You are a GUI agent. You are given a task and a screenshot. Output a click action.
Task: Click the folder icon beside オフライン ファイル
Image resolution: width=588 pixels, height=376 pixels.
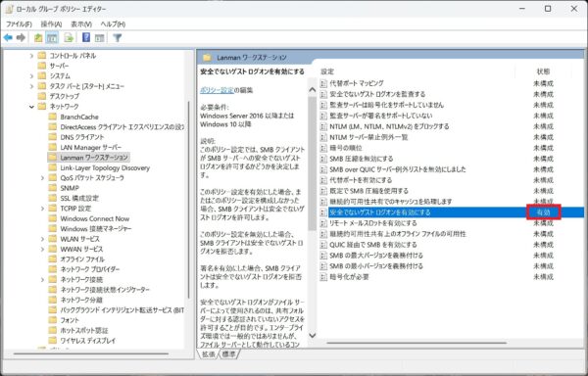53,259
